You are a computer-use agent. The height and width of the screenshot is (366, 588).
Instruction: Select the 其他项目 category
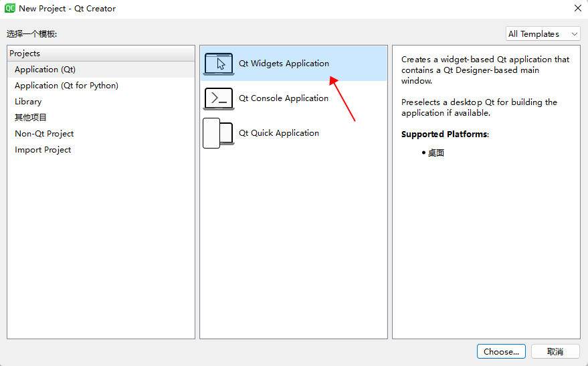click(101, 117)
